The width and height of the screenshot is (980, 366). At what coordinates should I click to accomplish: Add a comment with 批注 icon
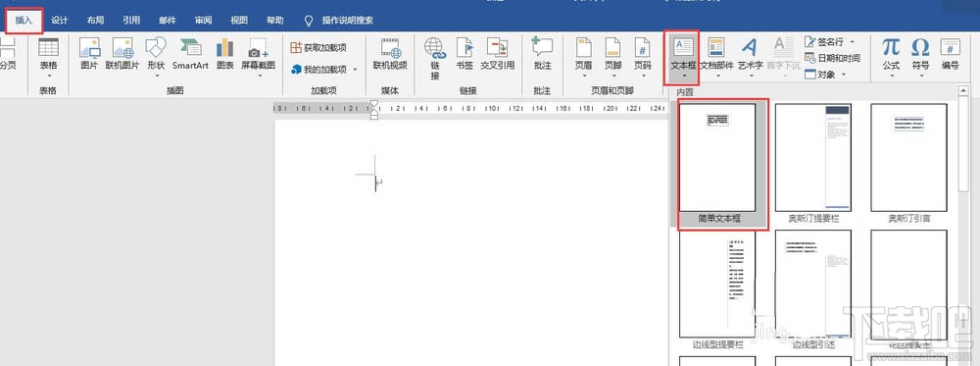[x=543, y=54]
